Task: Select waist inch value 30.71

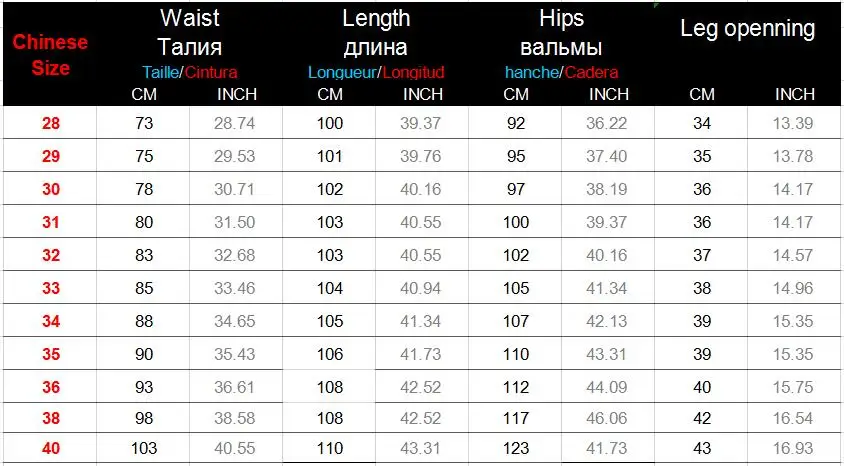Action: point(235,189)
